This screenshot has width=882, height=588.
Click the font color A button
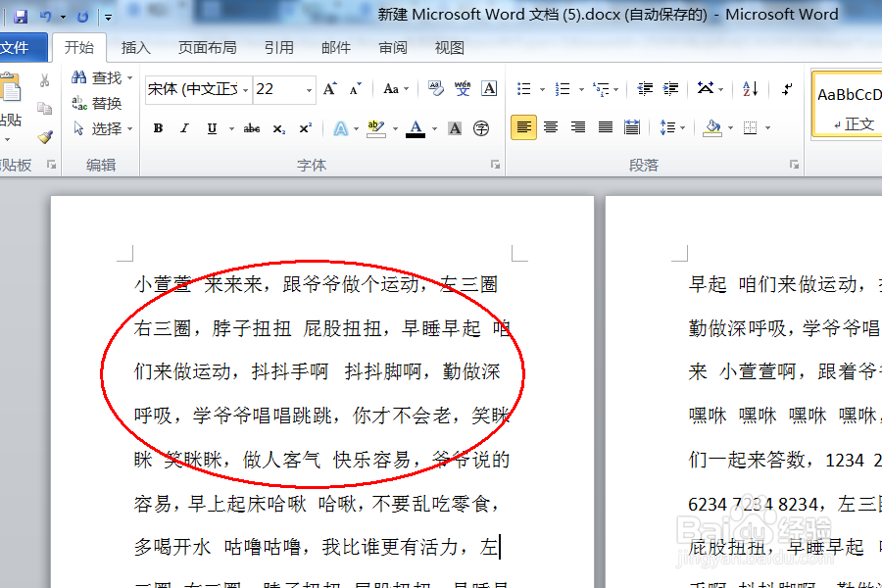pyautogui.click(x=416, y=128)
